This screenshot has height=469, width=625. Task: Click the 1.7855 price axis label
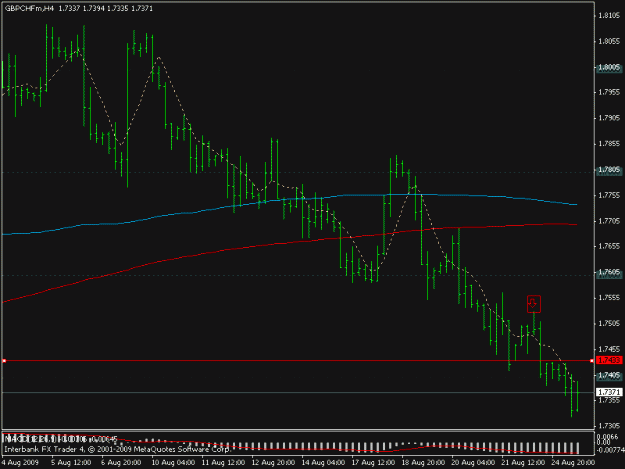coord(609,144)
